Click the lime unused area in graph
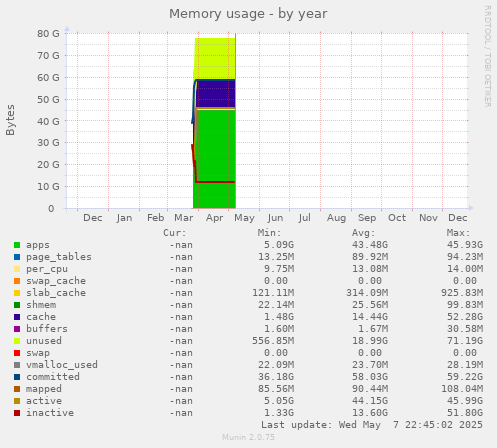Image resolution: width=497 pixels, height=448 pixels. coord(215,58)
